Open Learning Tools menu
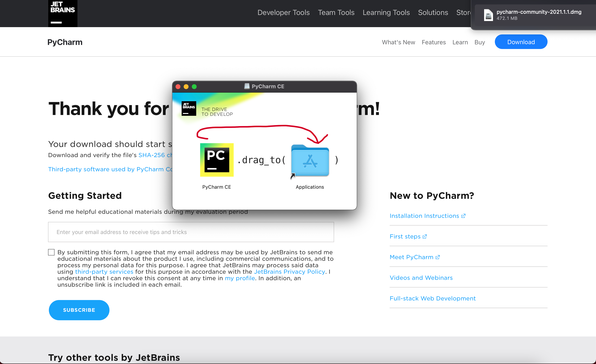Screen dimensions: 596x364 pyautogui.click(x=386, y=12)
